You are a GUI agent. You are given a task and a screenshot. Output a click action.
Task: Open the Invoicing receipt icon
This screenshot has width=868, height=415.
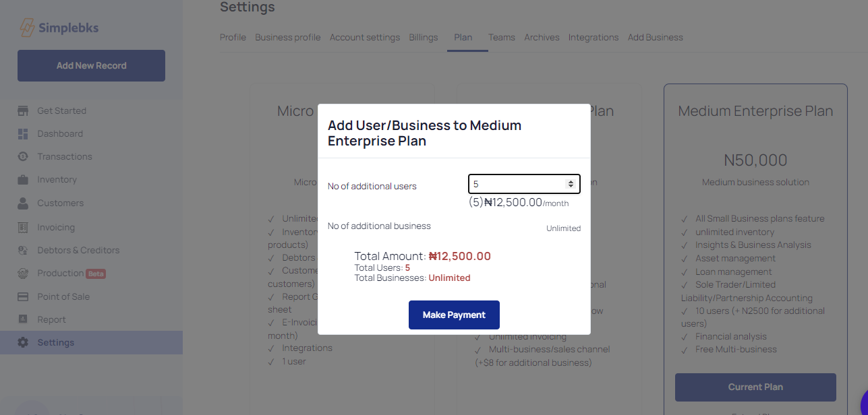(x=23, y=227)
